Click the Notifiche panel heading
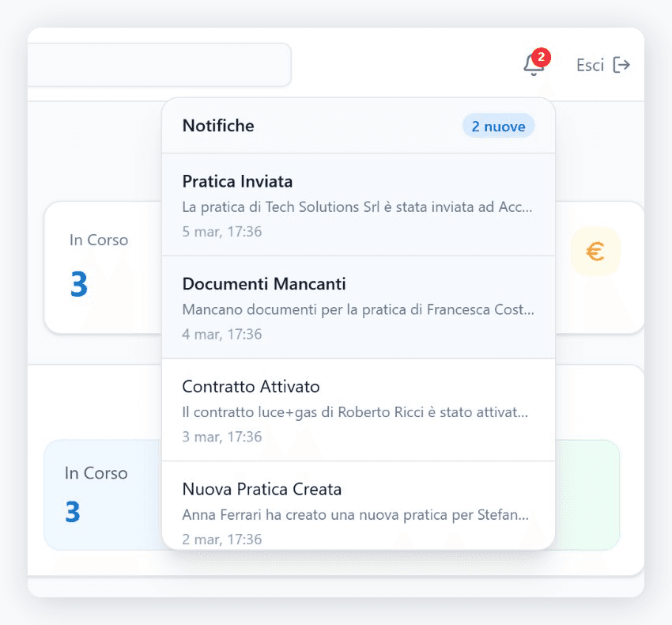Screen dimensions: 672x625 pos(218,126)
